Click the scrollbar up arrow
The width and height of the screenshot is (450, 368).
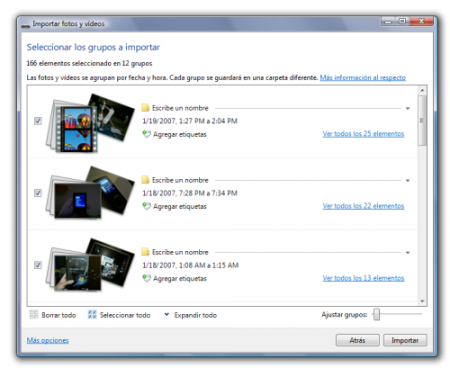click(422, 90)
